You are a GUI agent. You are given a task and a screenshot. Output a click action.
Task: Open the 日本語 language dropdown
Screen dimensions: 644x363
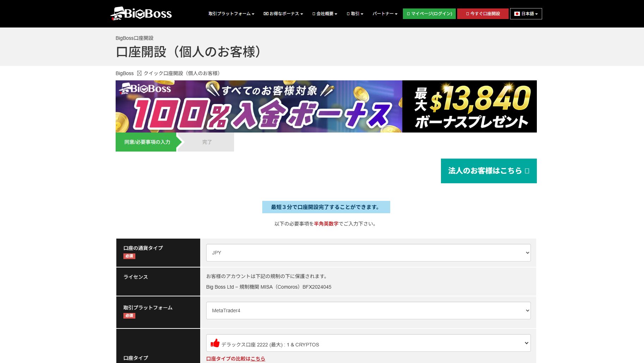(526, 14)
